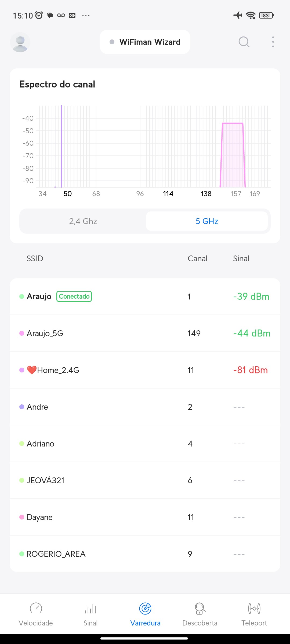This screenshot has width=290, height=644.
Task: Open the ROGERIO_AREA network entry
Action: [x=145, y=554]
